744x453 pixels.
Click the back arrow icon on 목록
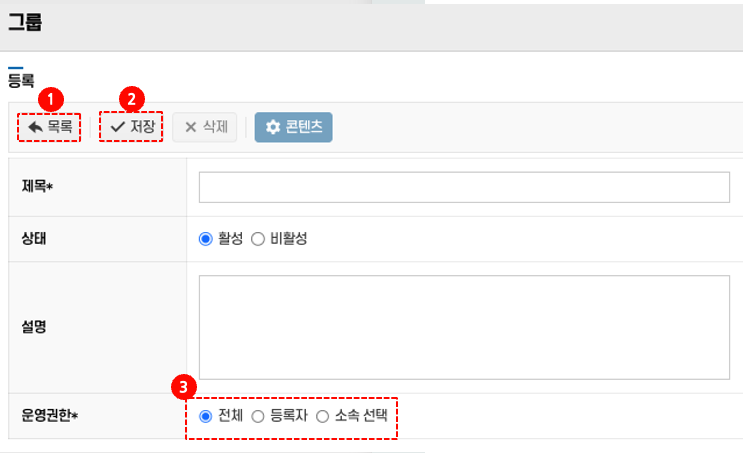click(35, 128)
